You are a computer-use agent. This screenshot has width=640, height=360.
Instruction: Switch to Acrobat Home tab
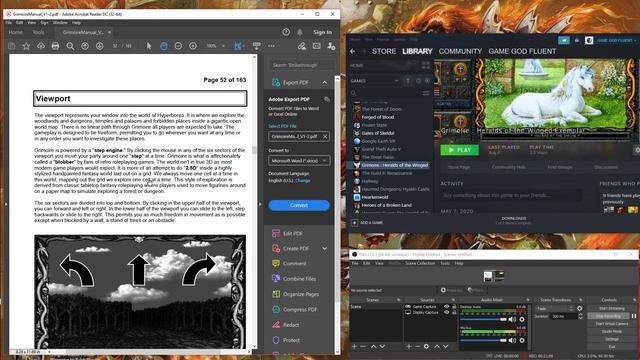point(16,32)
